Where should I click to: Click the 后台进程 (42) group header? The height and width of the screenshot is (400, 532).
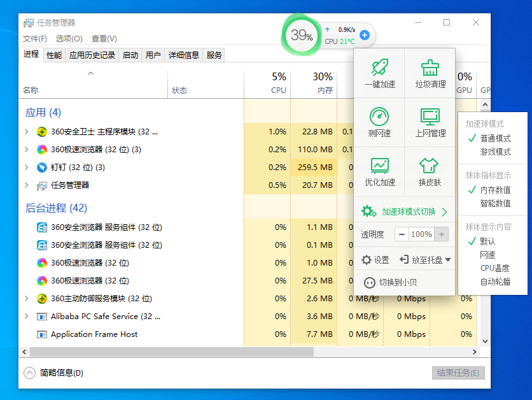[57, 208]
